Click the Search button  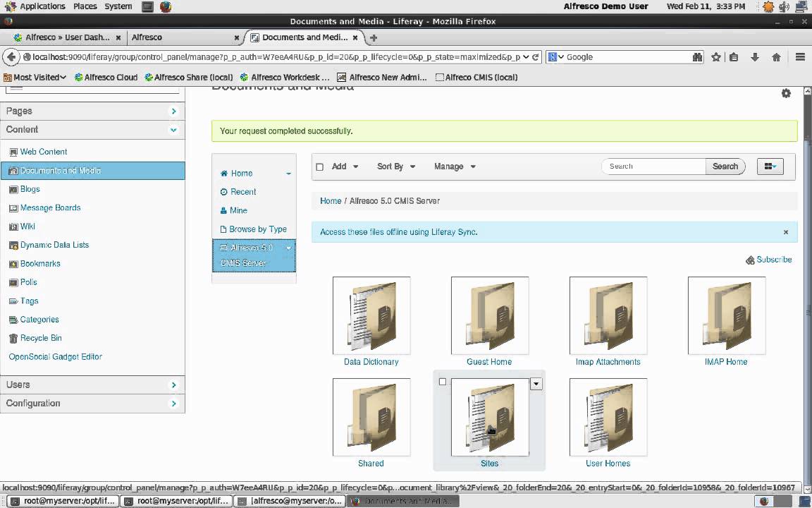725,167
